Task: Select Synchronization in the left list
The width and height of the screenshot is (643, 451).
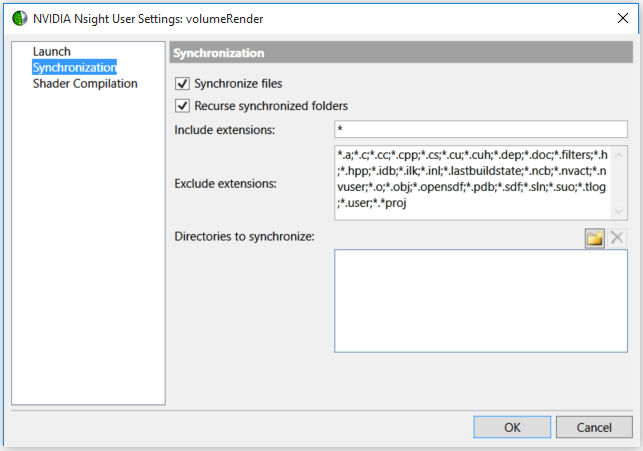Action: [75, 67]
